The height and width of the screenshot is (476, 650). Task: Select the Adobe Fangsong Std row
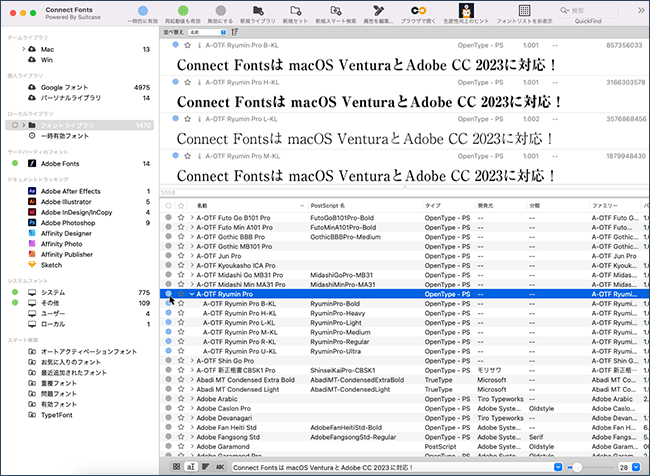[405, 437]
